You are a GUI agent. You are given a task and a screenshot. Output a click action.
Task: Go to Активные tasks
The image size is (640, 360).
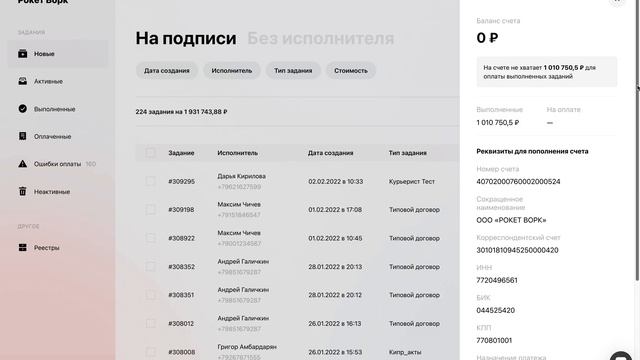[x=48, y=81]
